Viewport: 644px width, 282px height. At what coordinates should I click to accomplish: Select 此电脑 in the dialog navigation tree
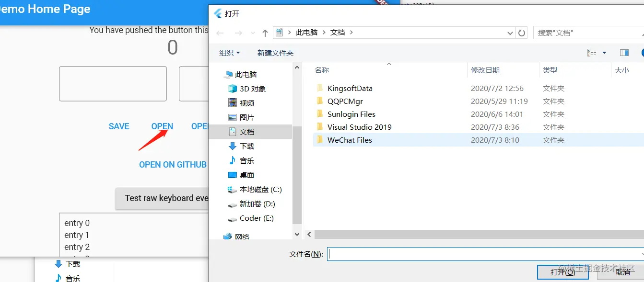[246, 74]
